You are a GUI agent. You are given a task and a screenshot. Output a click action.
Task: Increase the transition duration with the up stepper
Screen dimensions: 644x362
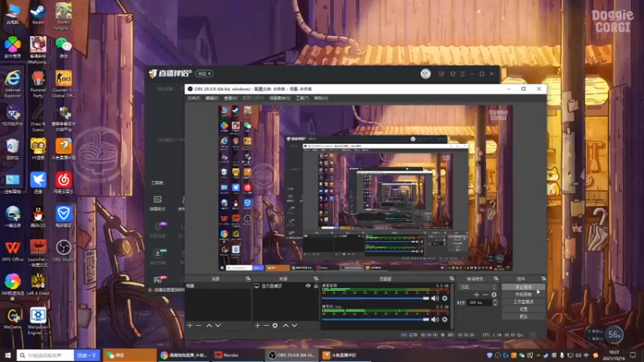495,301
